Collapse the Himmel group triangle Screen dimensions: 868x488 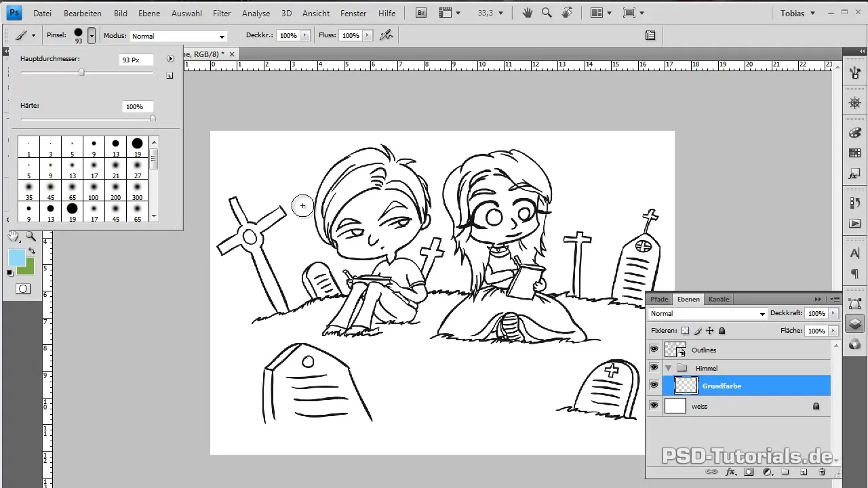(669, 368)
